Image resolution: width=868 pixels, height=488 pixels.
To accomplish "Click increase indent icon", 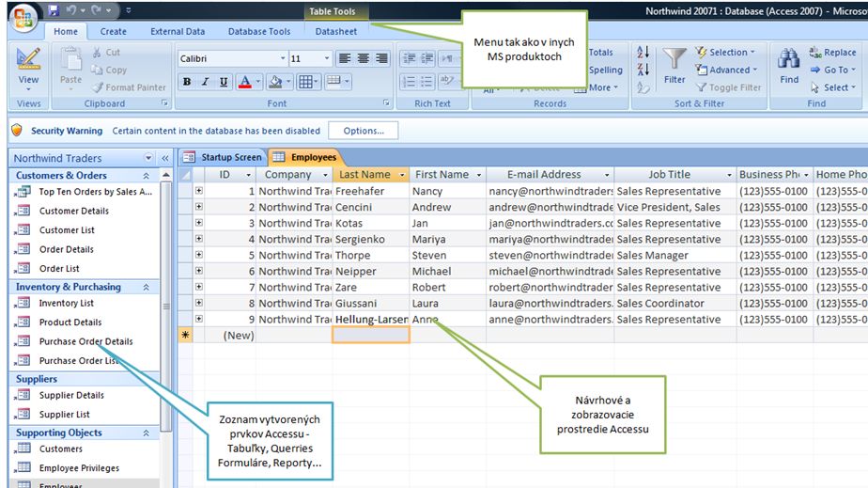I will (426, 58).
